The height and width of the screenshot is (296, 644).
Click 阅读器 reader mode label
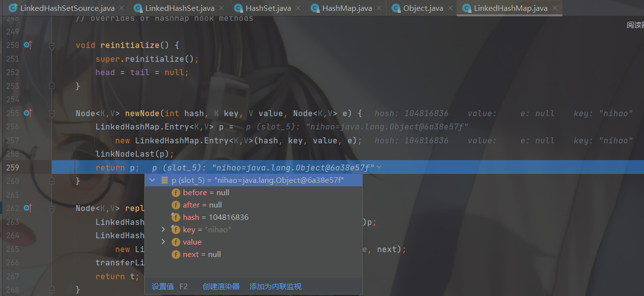[635, 25]
